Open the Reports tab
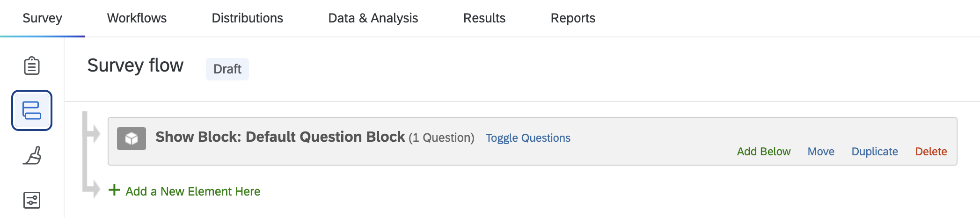The image size is (980, 218). pos(573,18)
